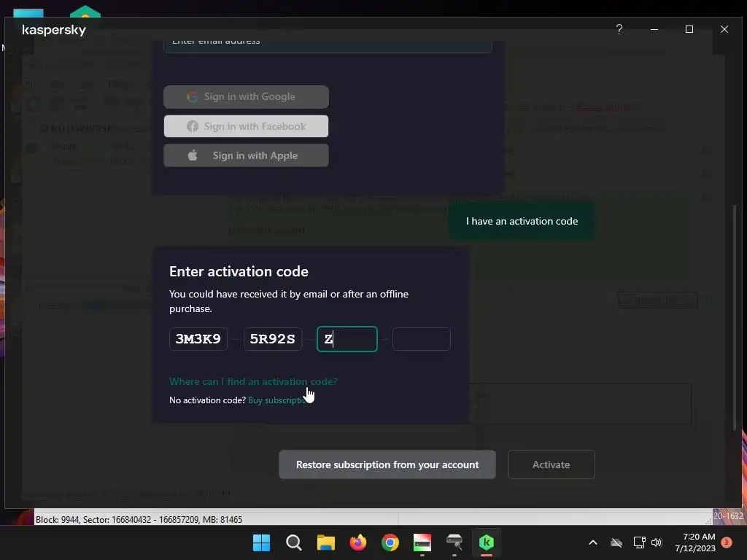Screen dimensions: 747x560
Task: Open clock showing 7:20 AM 7/12/2023
Action: (695, 542)
